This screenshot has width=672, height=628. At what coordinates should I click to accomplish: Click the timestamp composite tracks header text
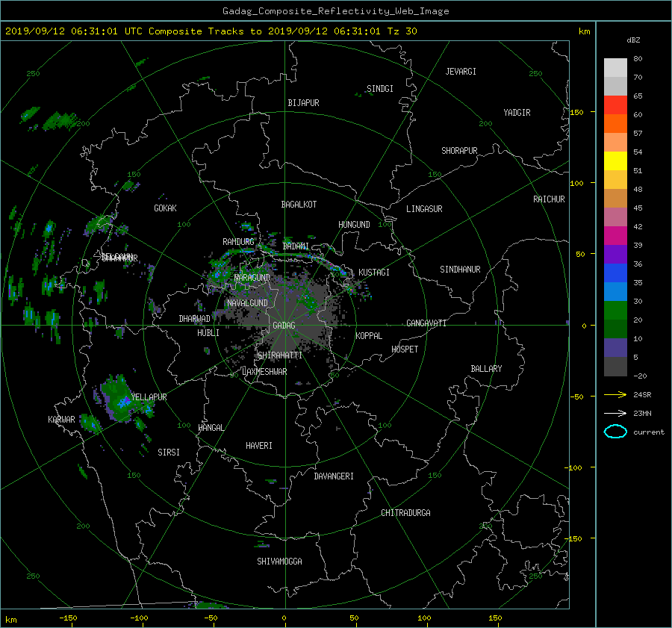[211, 31]
